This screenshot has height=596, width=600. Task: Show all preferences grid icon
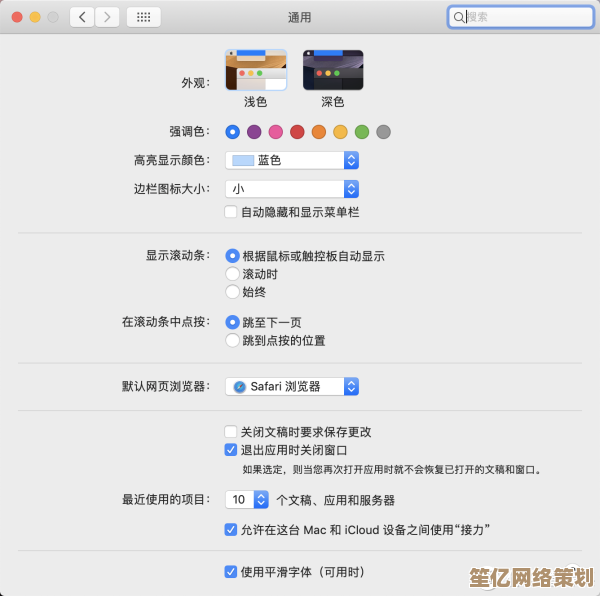coord(143,17)
